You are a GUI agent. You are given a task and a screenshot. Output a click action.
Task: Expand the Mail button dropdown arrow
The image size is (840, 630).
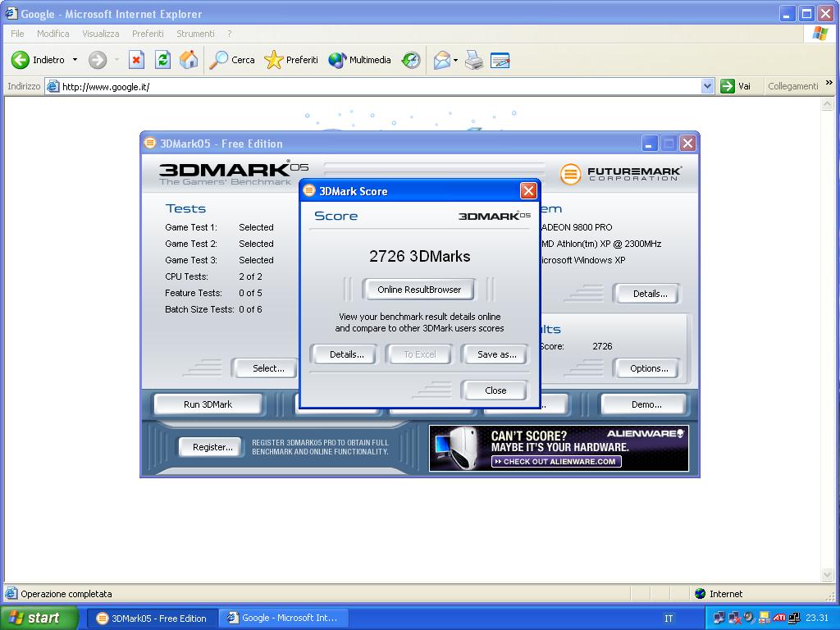[x=455, y=60]
